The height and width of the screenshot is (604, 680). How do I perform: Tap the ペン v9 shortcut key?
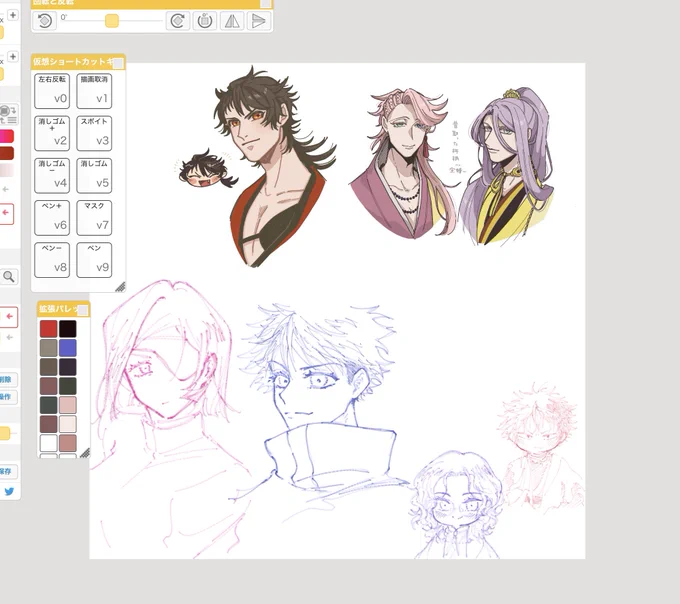click(x=94, y=260)
